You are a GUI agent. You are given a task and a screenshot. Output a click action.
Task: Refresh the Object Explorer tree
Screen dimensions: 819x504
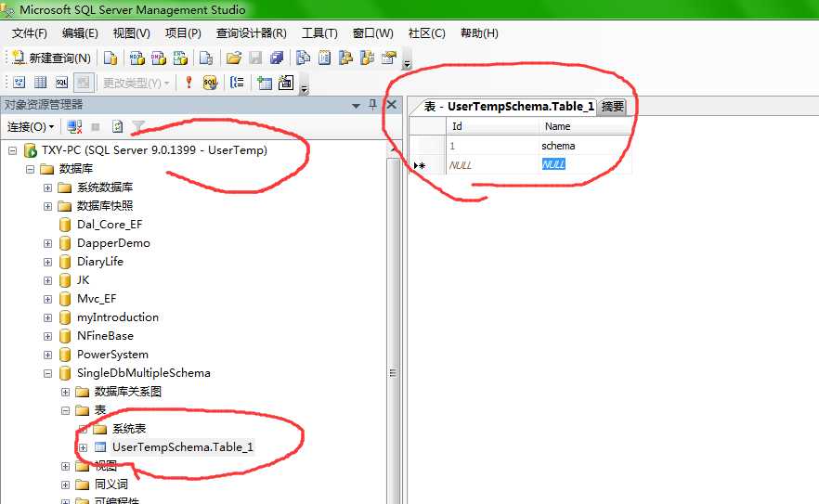(118, 127)
